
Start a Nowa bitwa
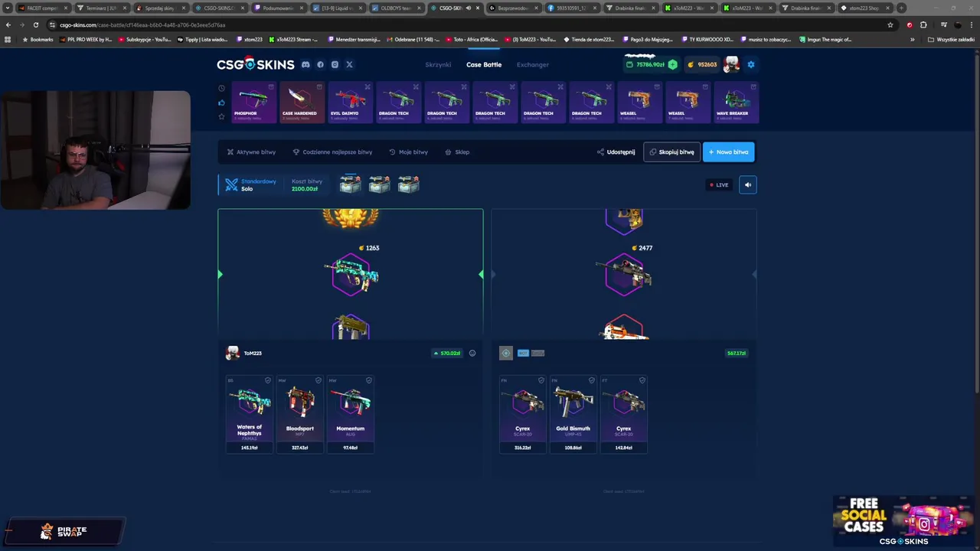point(728,152)
